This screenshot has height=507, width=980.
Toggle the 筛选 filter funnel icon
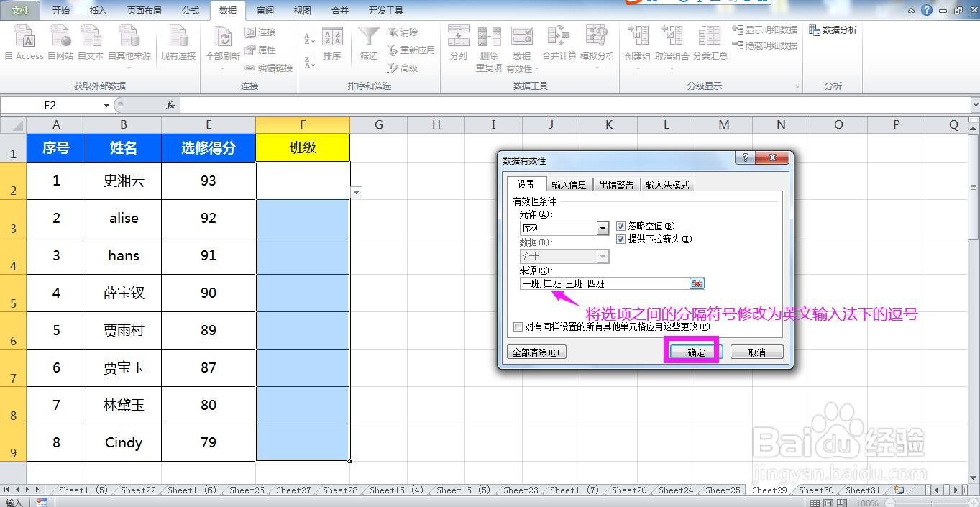(369, 43)
